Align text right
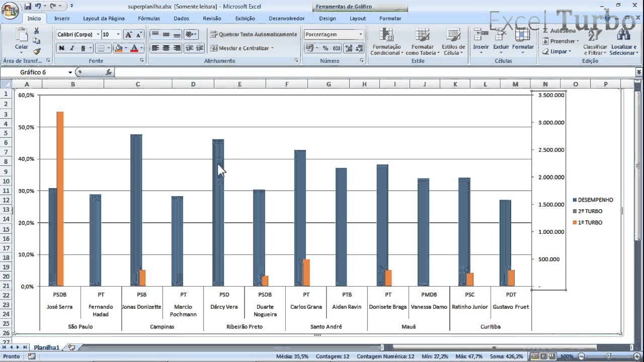This screenshot has width=644, height=362. click(177, 48)
